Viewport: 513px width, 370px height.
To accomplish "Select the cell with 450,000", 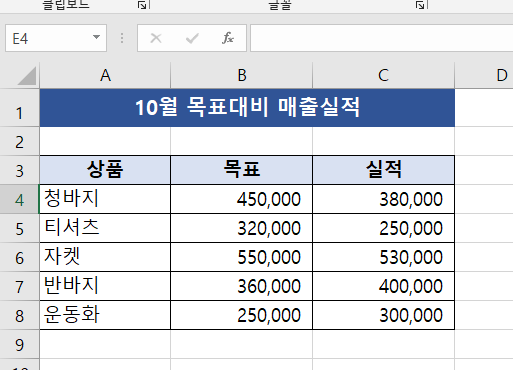I will 242,199.
